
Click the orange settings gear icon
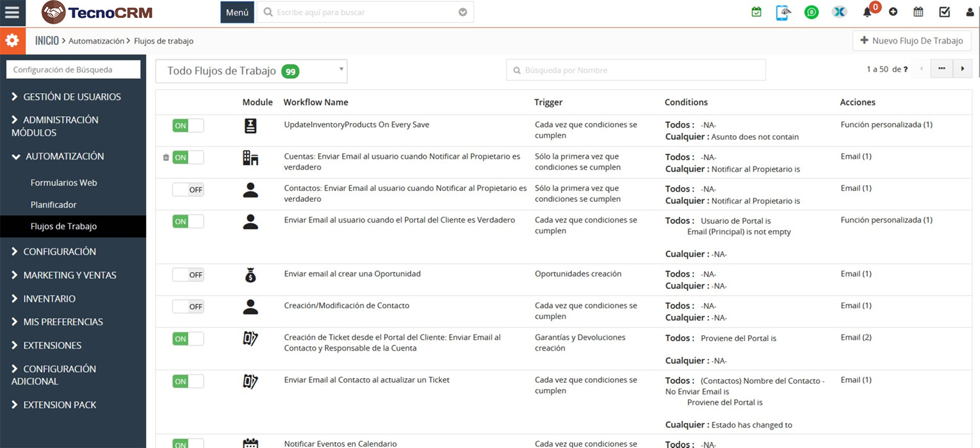(x=12, y=41)
